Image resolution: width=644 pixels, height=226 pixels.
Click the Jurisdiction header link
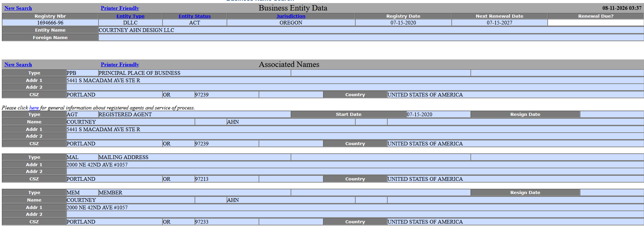pos(291,16)
